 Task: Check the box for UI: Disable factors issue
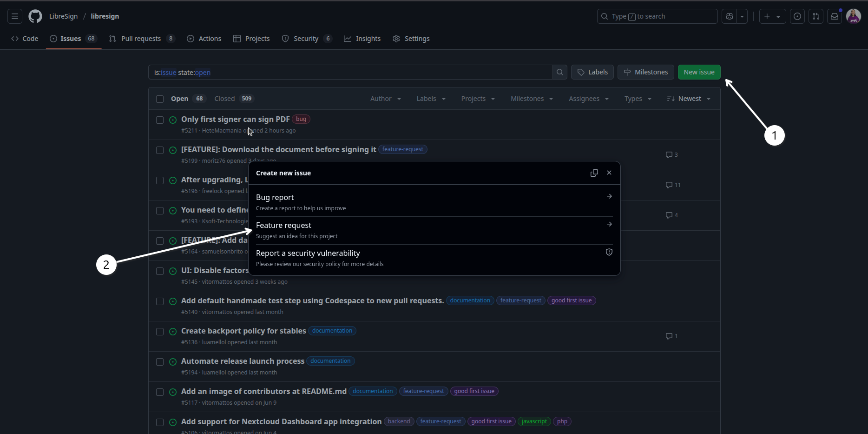point(160,271)
